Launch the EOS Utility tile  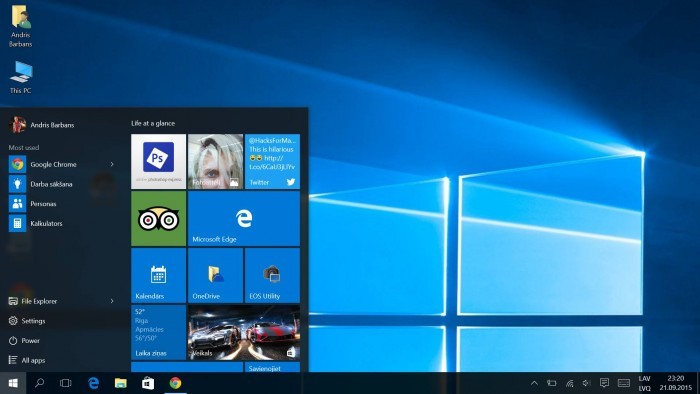[x=272, y=275]
